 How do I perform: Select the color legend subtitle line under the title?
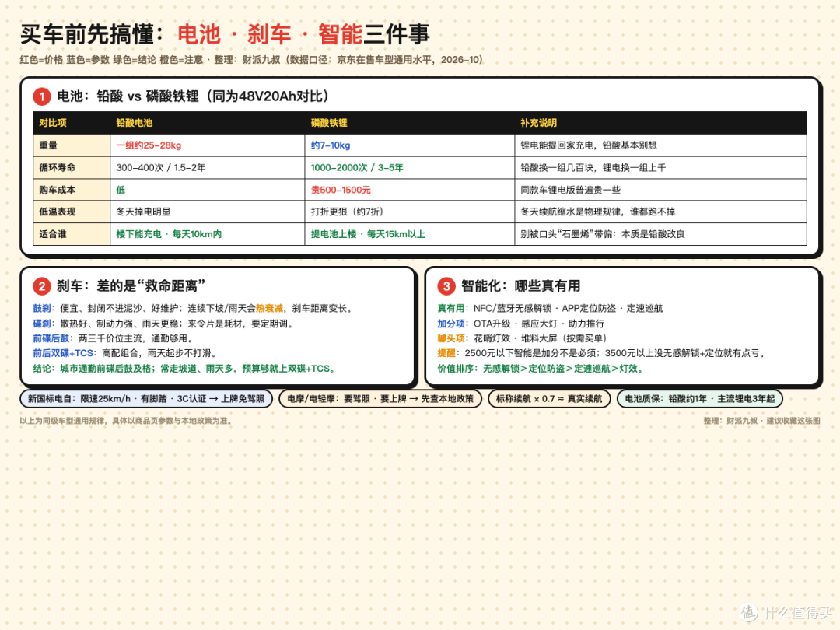(251, 59)
